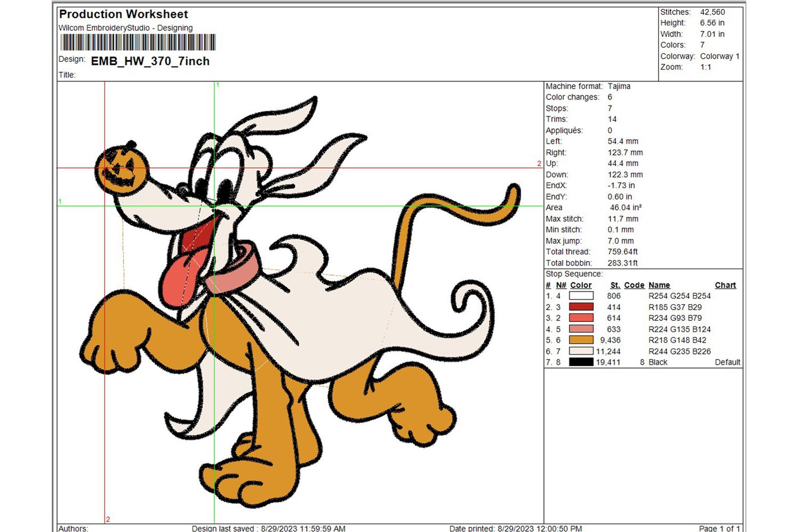Screen dimensions: 800x532
Task: Click the barcode under the worksheet title
Action: pos(138,43)
